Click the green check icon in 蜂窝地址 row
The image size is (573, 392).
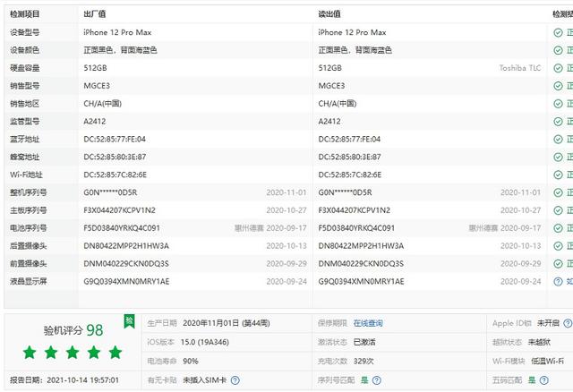pos(558,158)
